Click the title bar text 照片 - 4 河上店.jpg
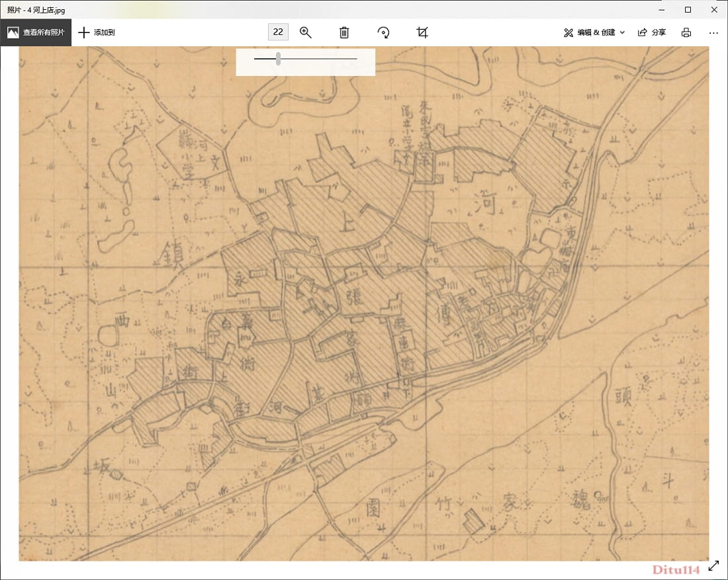Image resolution: width=728 pixels, height=580 pixels. (x=36, y=11)
